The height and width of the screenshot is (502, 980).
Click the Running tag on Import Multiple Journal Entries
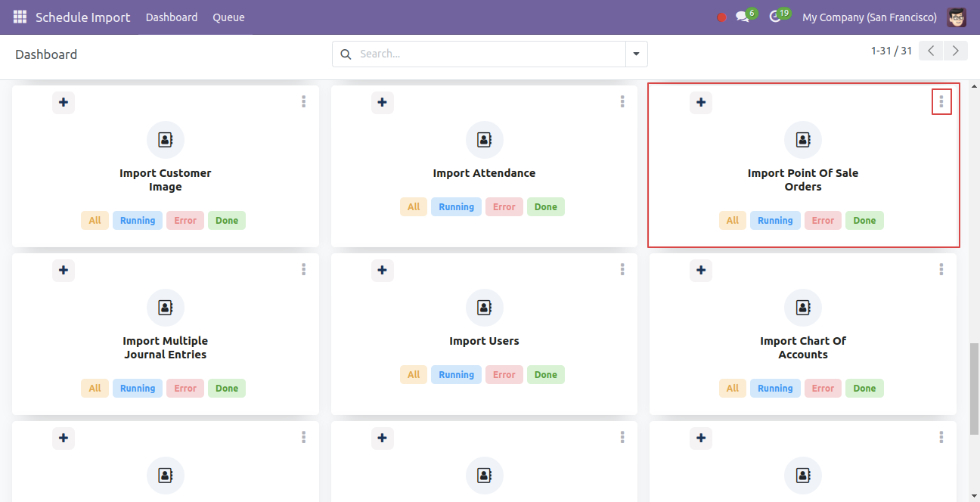pos(138,389)
